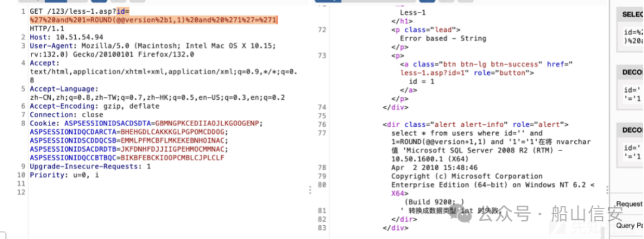Click 'Less-1' heading text in response
The width and height of the screenshot is (644, 239).
pos(413,13)
